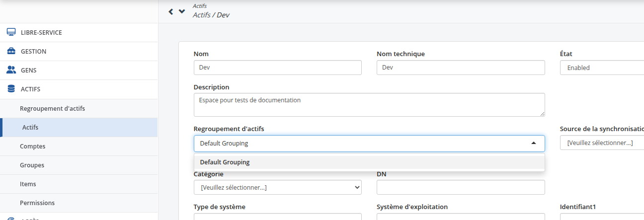Open the Catégorie dropdown
The image size is (644, 220).
point(277,187)
